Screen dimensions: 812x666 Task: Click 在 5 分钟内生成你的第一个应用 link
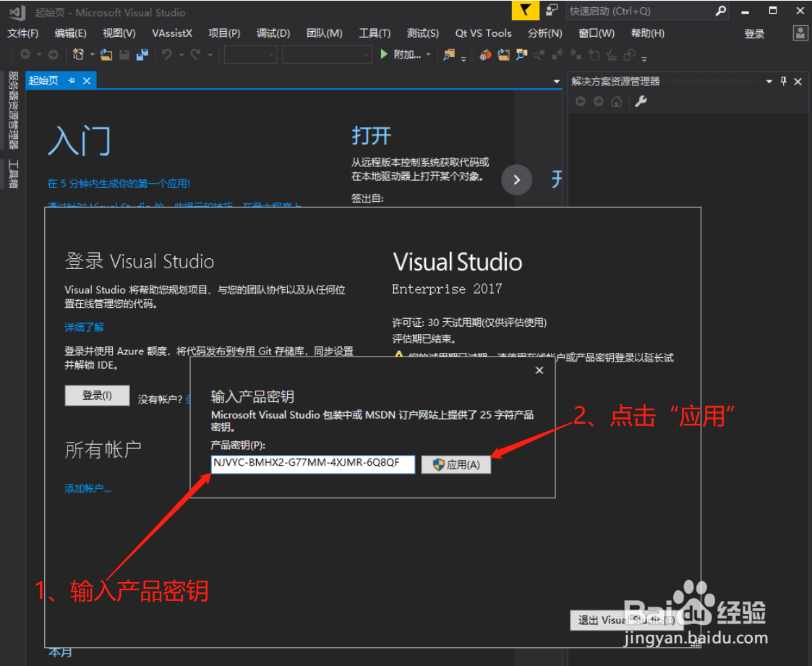click(x=119, y=184)
